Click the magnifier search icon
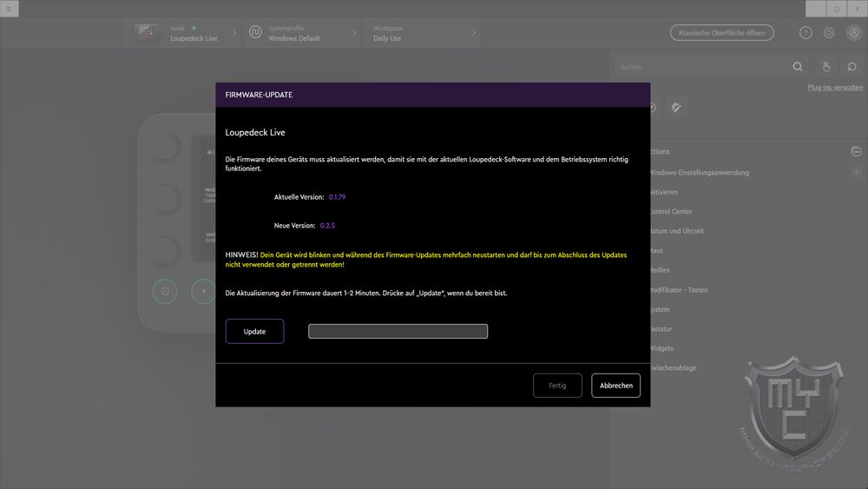Image resolution: width=868 pixels, height=489 pixels. (798, 67)
